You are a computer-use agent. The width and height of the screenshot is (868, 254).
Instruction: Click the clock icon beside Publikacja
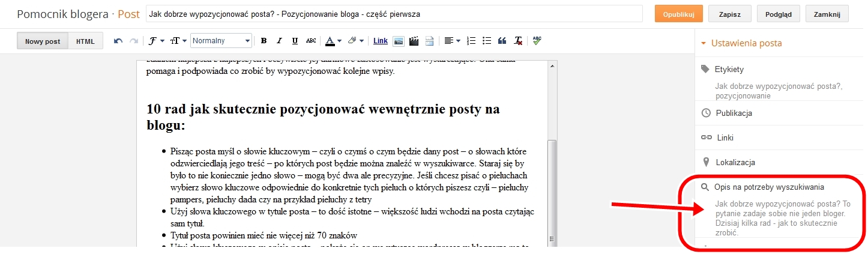(706, 113)
